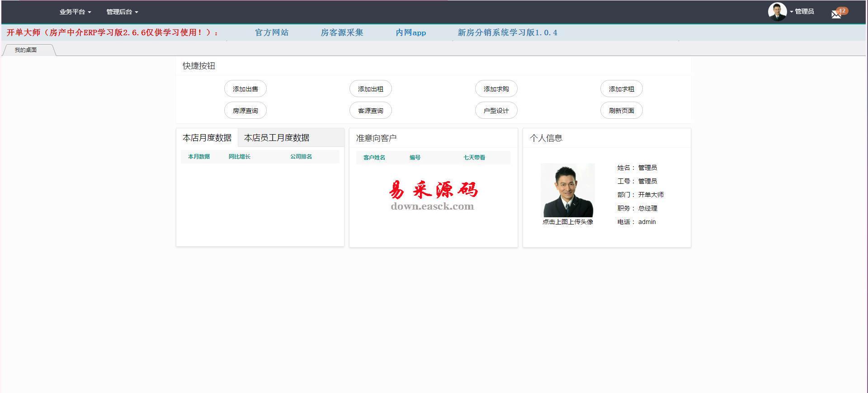Switch to 本店员工月度数据 tab
Viewport: 868px width, 393px height.
(277, 138)
